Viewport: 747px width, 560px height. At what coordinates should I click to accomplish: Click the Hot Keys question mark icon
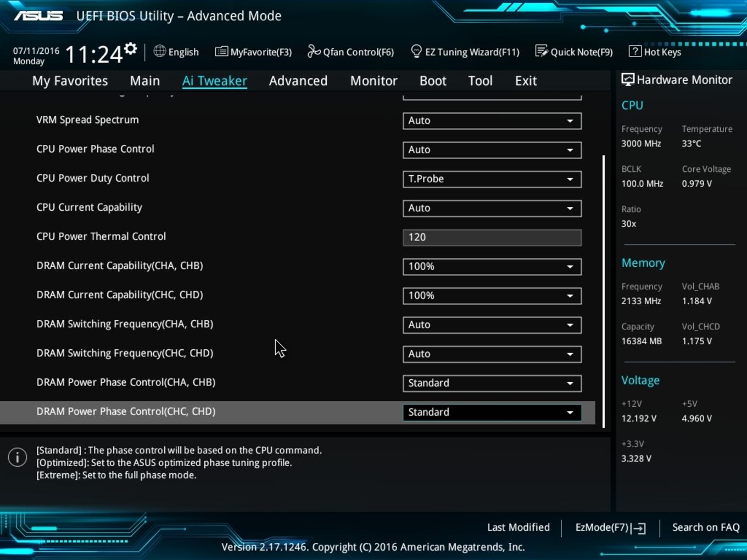pyautogui.click(x=635, y=51)
